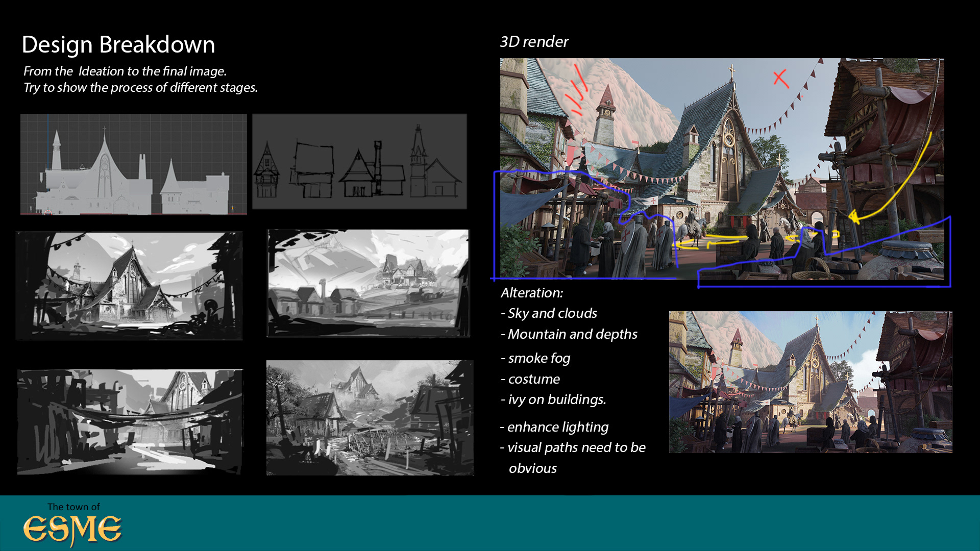Open the line-sketch building concepts thumbnail

[x=359, y=161]
